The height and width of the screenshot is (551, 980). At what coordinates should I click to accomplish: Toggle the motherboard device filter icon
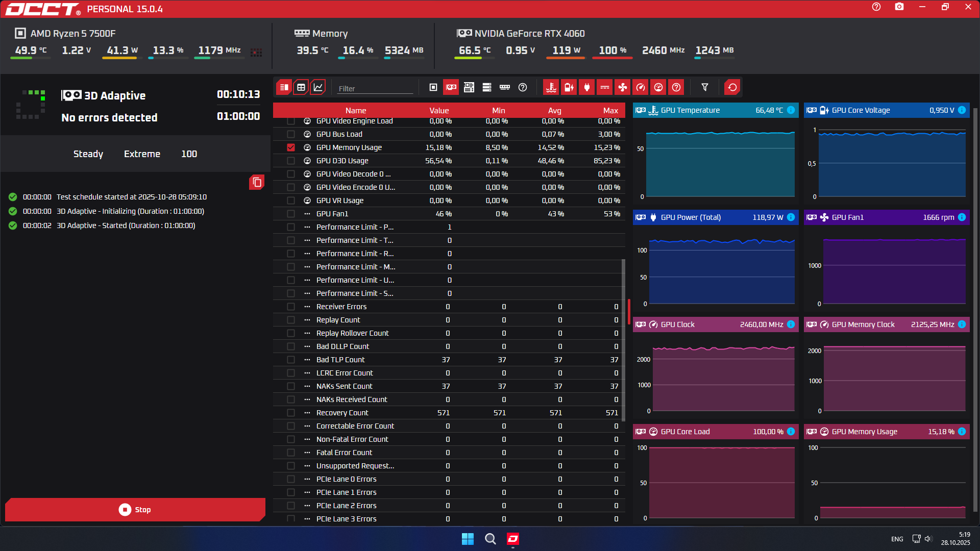tap(469, 87)
